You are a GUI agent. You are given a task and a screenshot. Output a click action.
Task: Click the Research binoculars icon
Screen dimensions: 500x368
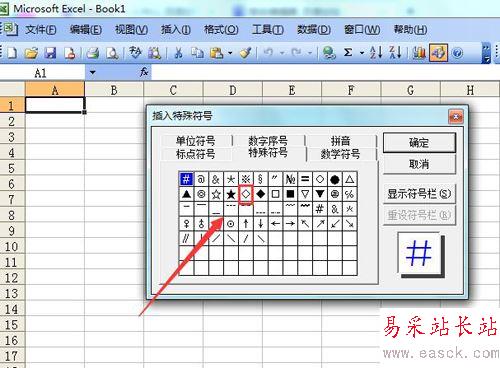[154, 53]
